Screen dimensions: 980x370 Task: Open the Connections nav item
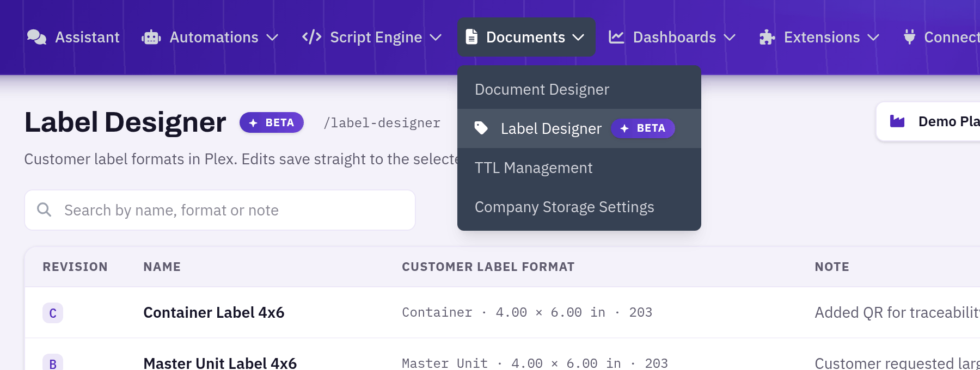(941, 37)
